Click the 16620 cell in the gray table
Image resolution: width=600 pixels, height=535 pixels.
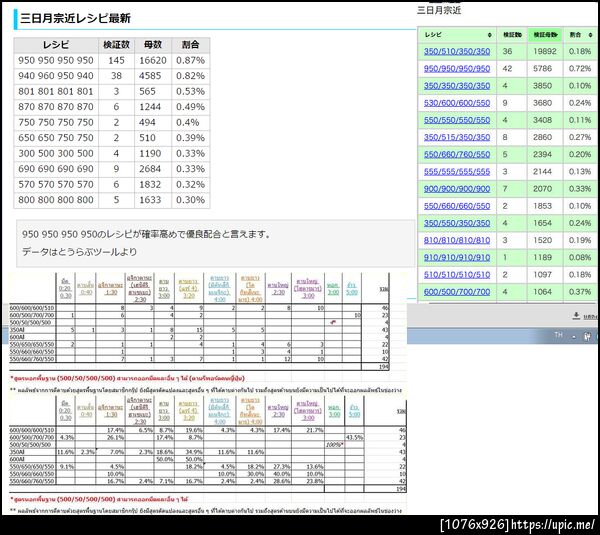153,60
